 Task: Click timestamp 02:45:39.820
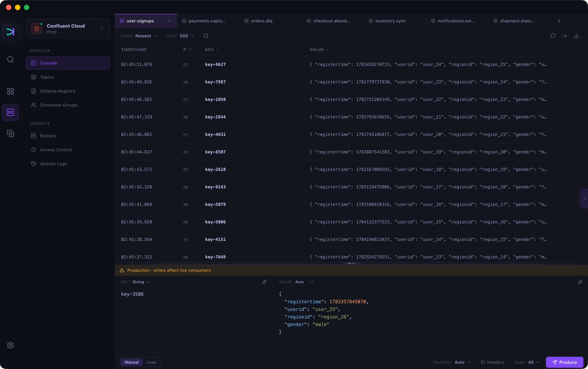point(136,222)
